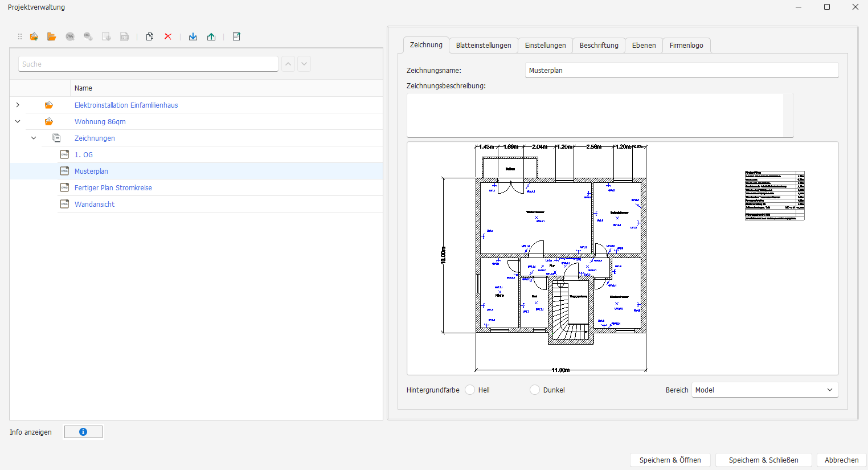Click the open folder toolbar icon
Viewport: 868px width, 470px height.
pyautogui.click(x=52, y=36)
